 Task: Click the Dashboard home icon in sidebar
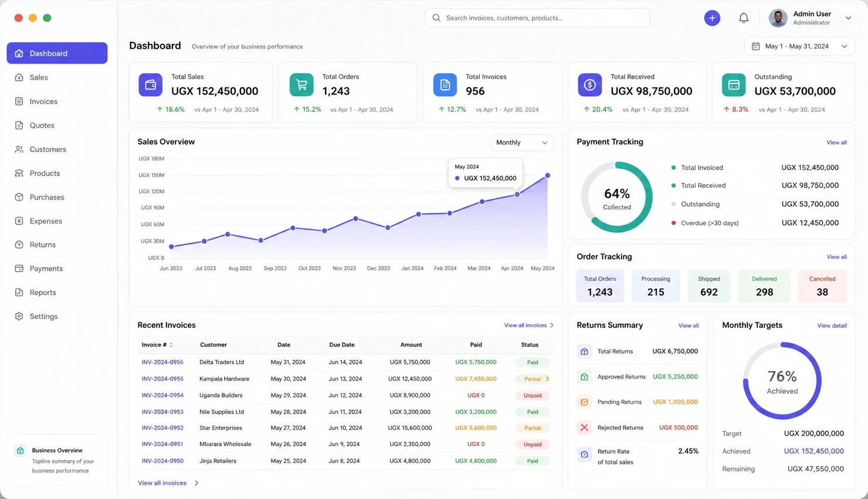pyautogui.click(x=19, y=53)
